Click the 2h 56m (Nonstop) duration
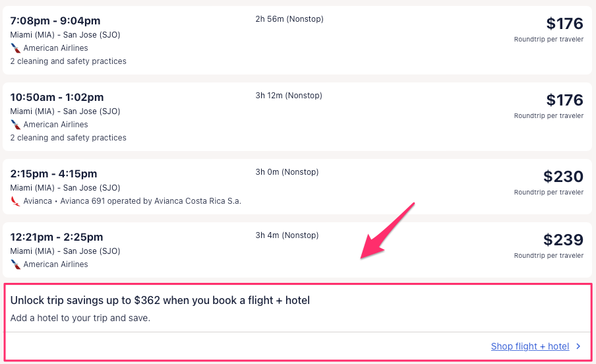Image resolution: width=596 pixels, height=364 pixels. pos(289,19)
